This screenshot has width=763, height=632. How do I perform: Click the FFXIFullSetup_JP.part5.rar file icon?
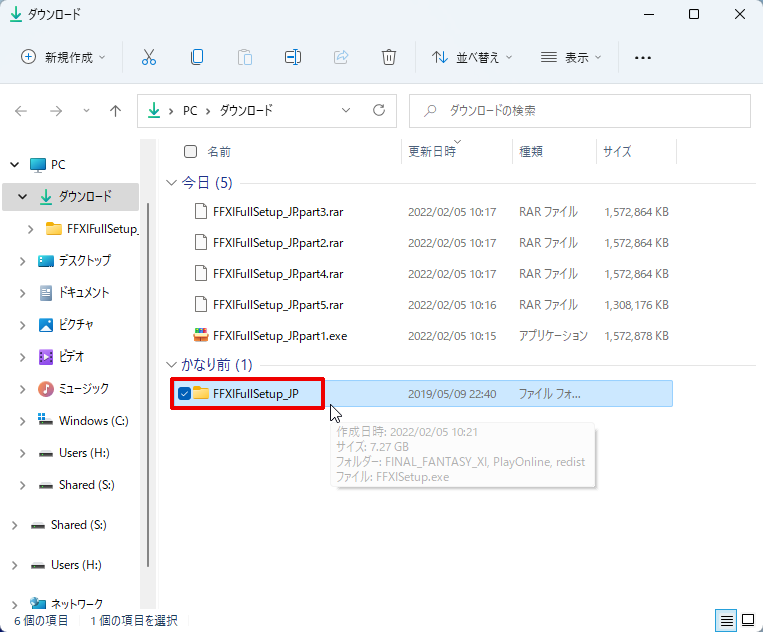(200, 305)
